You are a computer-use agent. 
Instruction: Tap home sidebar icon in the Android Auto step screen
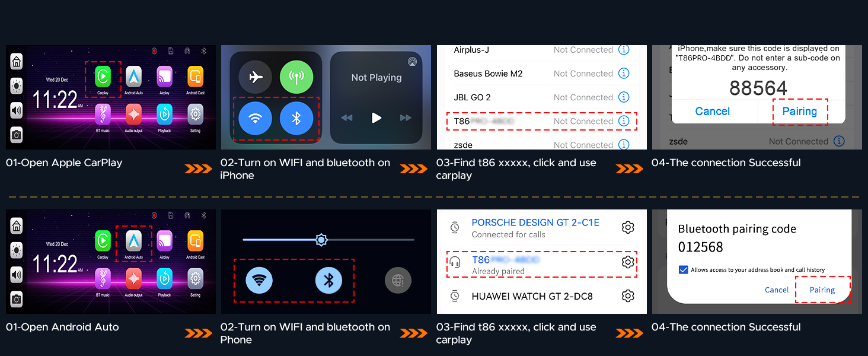pyautogui.click(x=17, y=225)
